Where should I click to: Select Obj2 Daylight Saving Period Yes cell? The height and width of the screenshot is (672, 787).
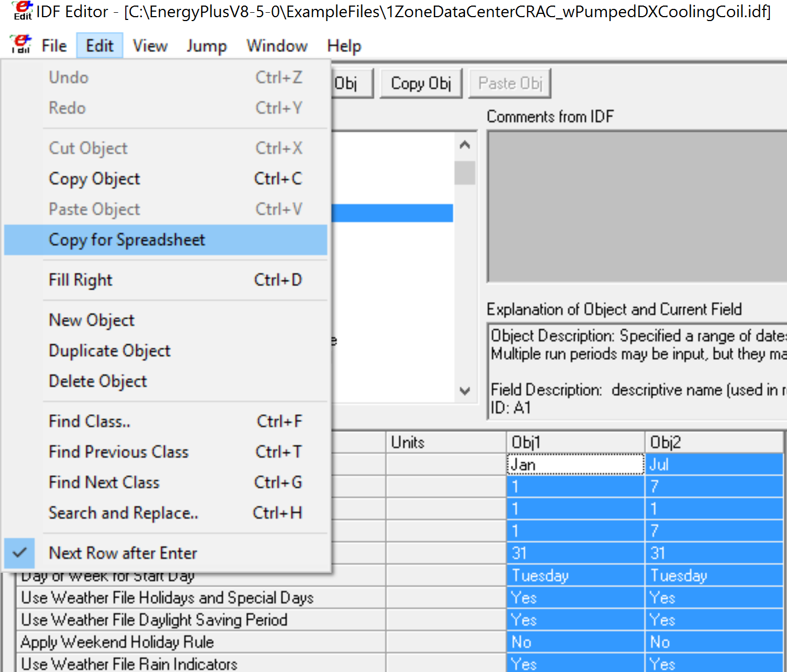click(714, 620)
